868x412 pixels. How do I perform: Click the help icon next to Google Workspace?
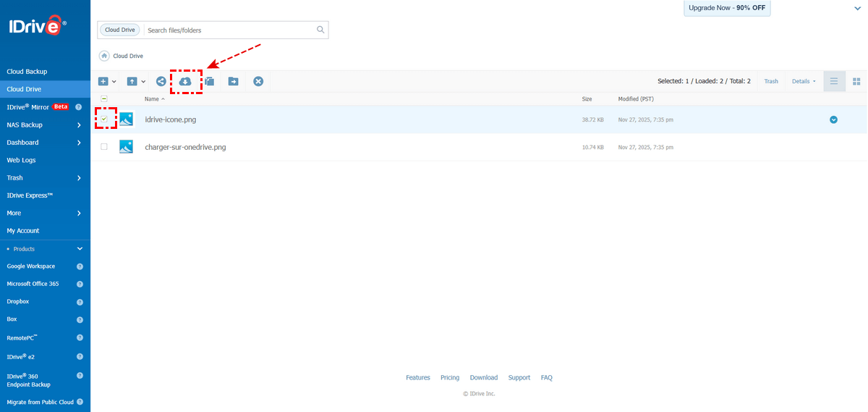coord(80,266)
